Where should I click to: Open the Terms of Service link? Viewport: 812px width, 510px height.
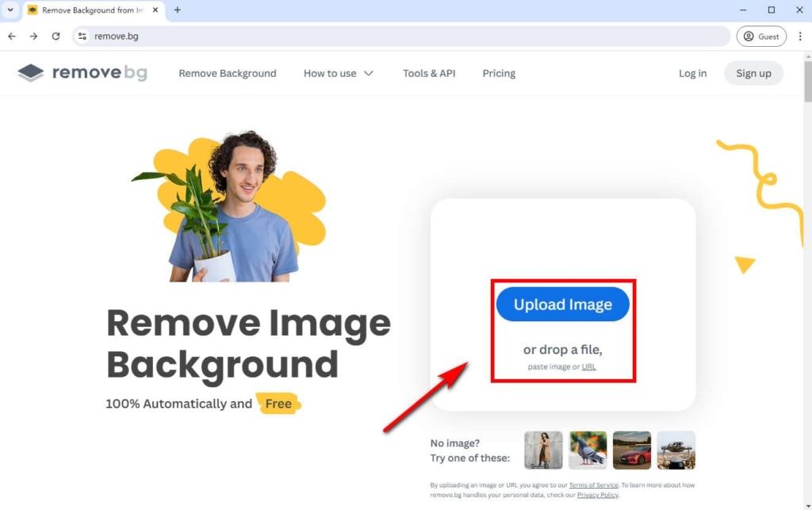pyautogui.click(x=593, y=485)
